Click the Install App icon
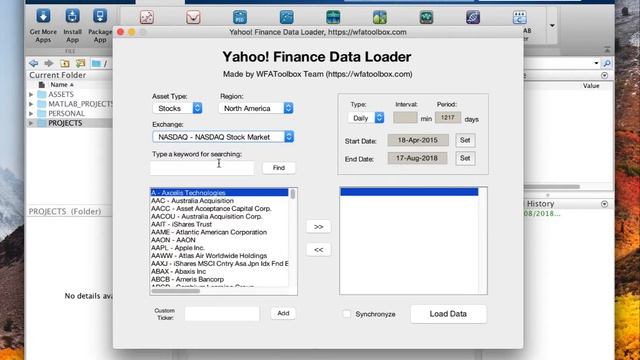Viewport: 640px width, 360px height. pyautogui.click(x=72, y=16)
